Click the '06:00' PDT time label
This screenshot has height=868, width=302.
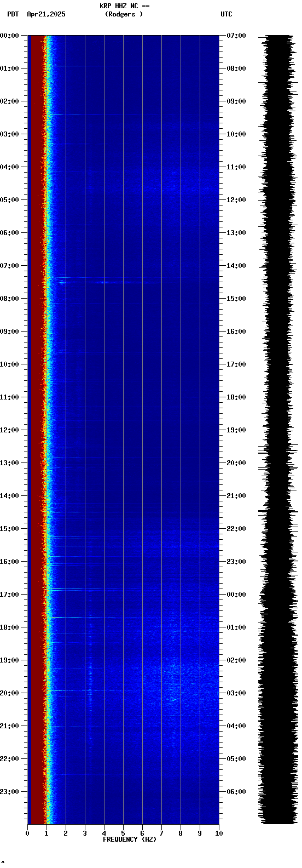9,233
